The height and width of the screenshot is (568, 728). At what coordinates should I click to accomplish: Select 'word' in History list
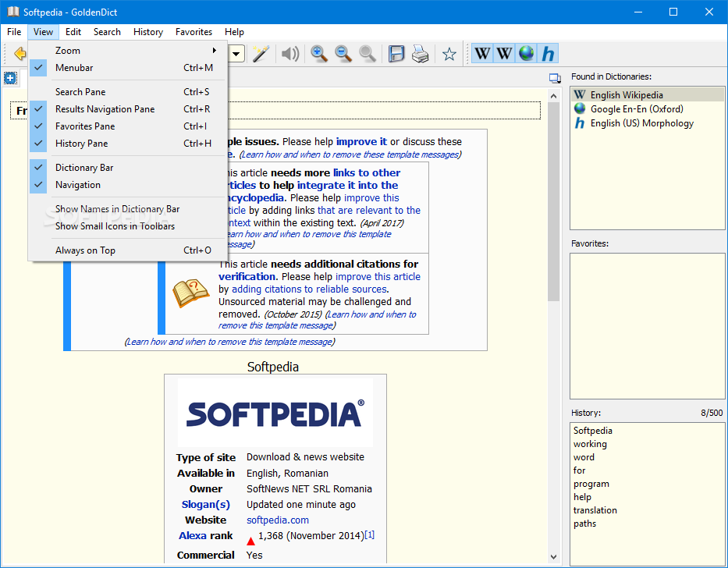click(x=584, y=457)
